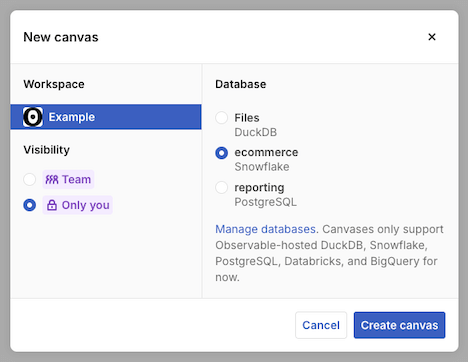Click the Workspace heading
Screen dimensions: 468x362
54,84
